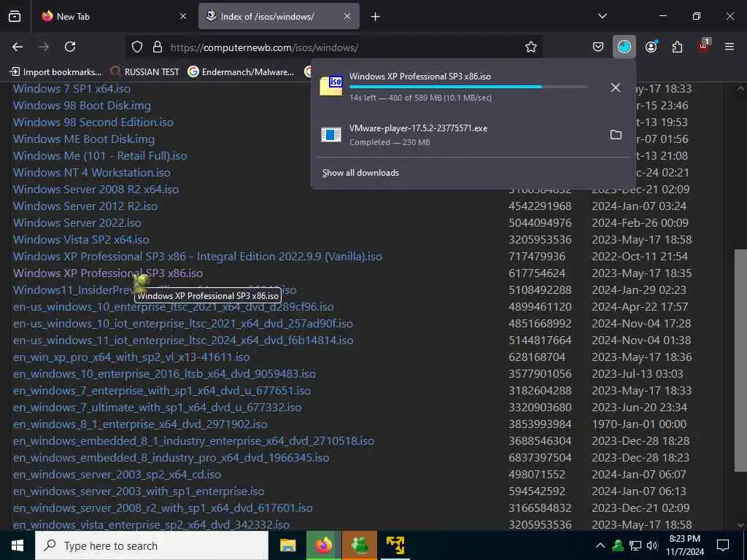
Task: Open Endermanch/Malware bookmark
Action: click(x=241, y=72)
